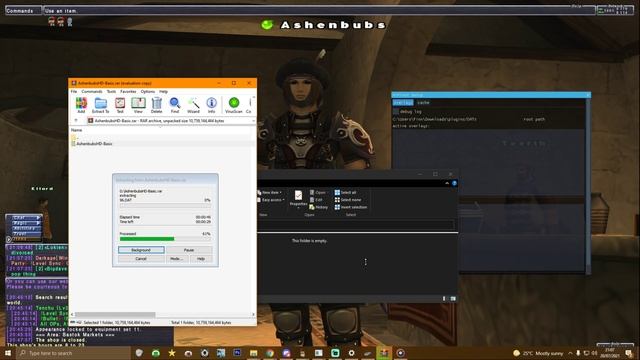Switch File Explorer to details view
This screenshot has width=640, height=360.
(444, 299)
